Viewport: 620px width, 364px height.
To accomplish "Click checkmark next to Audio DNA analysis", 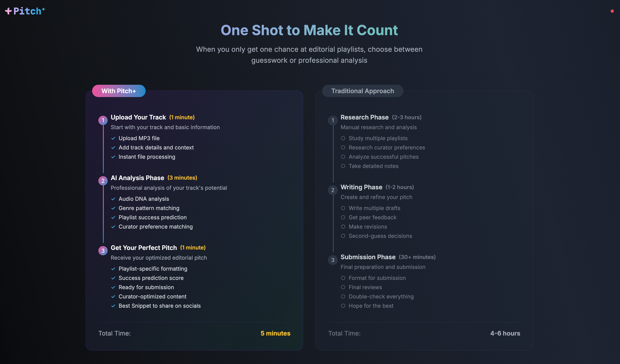I will 113,199.
